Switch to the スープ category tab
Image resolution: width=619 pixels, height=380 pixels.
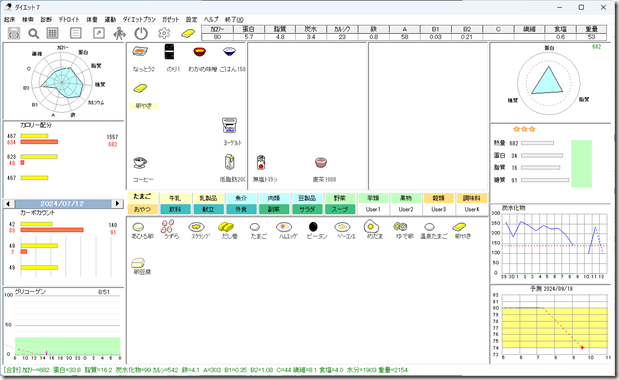[340, 209]
